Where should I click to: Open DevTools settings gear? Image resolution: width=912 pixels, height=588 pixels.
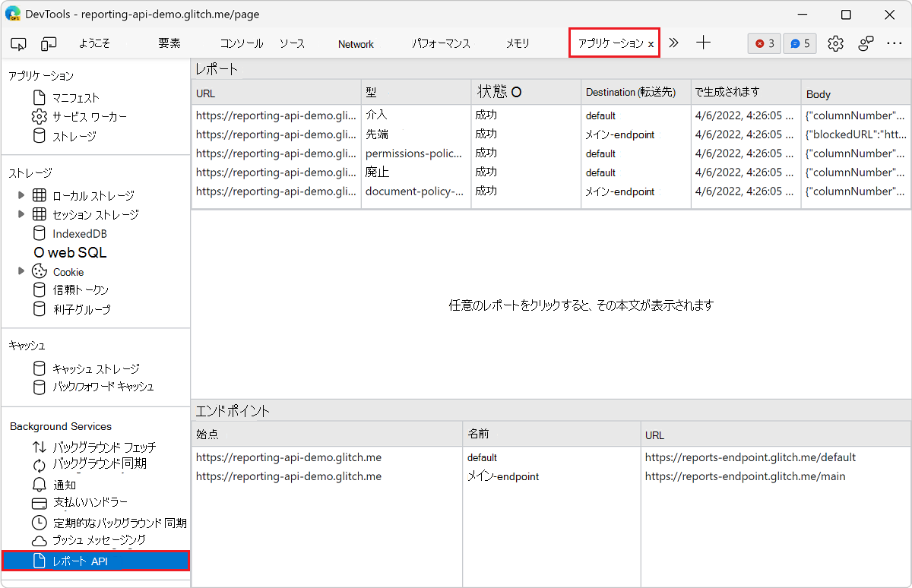coord(835,43)
